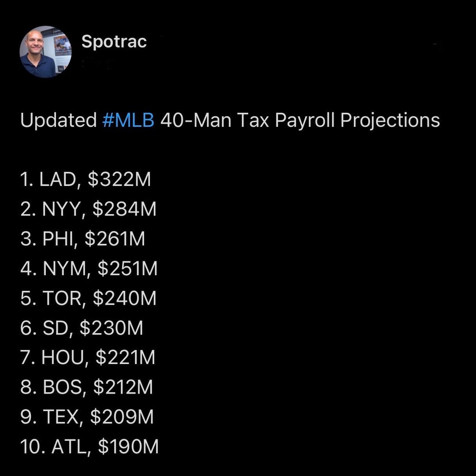Click the ninth-ranked TEX, $209M line

[87, 417]
